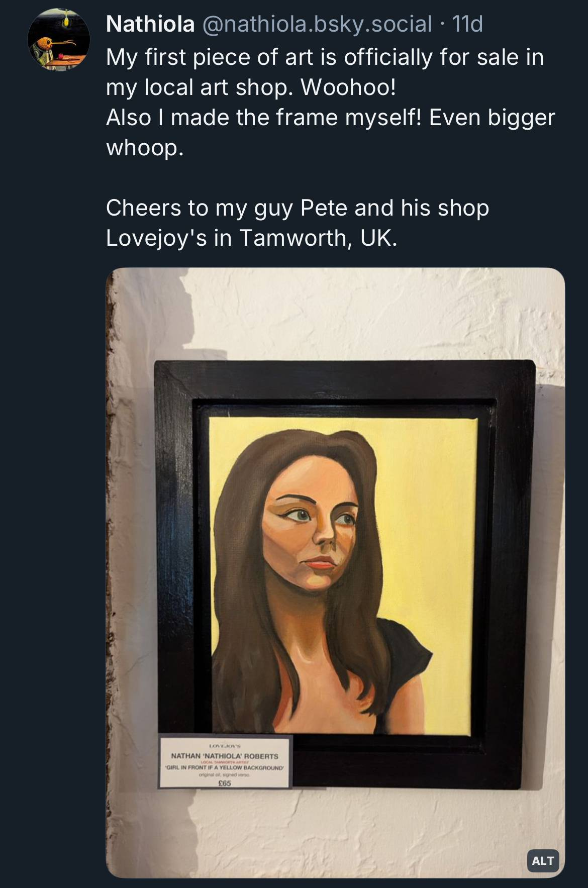Image resolution: width=588 pixels, height=888 pixels.
Task: Click the artist name Nathan 'Nathiola' Roberts
Action: (225, 756)
